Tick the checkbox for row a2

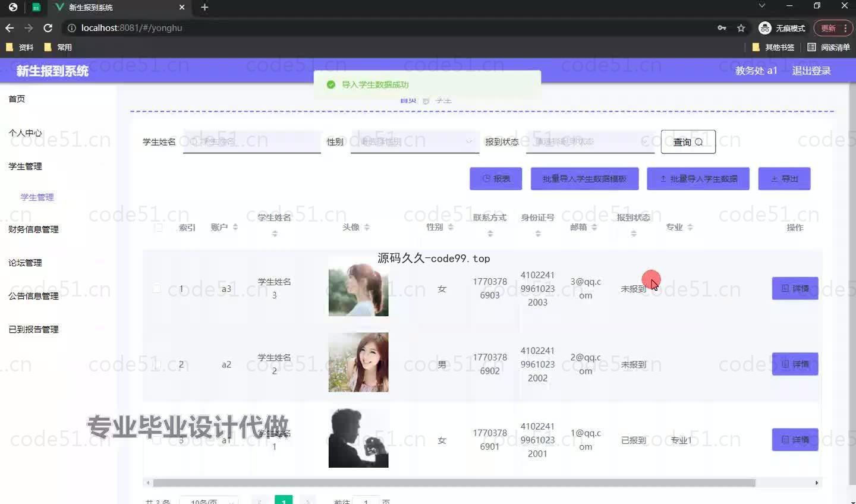(x=157, y=364)
